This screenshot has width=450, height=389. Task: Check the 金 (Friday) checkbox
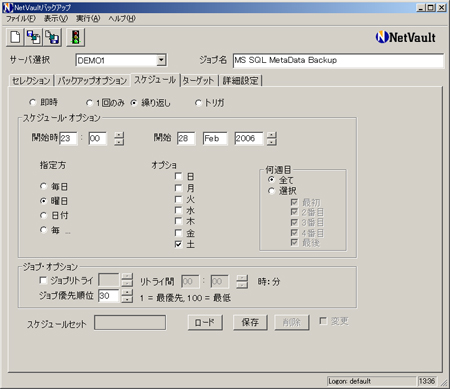point(179,233)
